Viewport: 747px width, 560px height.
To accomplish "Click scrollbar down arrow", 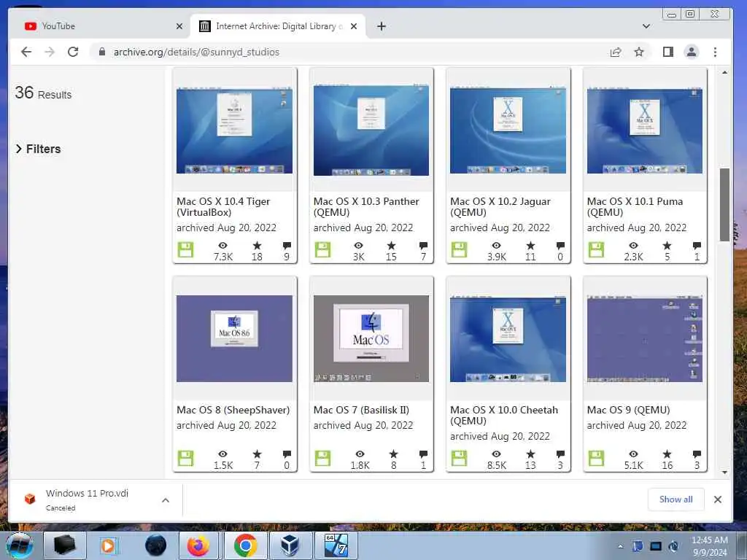I will point(724,472).
